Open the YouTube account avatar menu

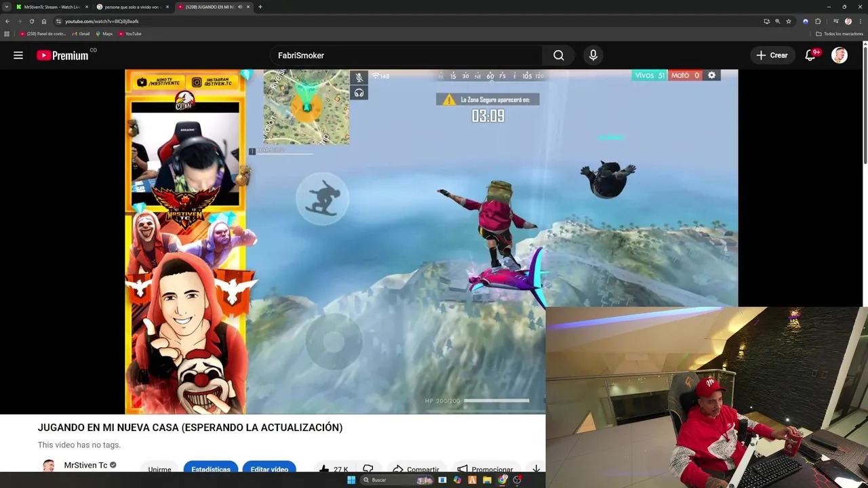840,56
